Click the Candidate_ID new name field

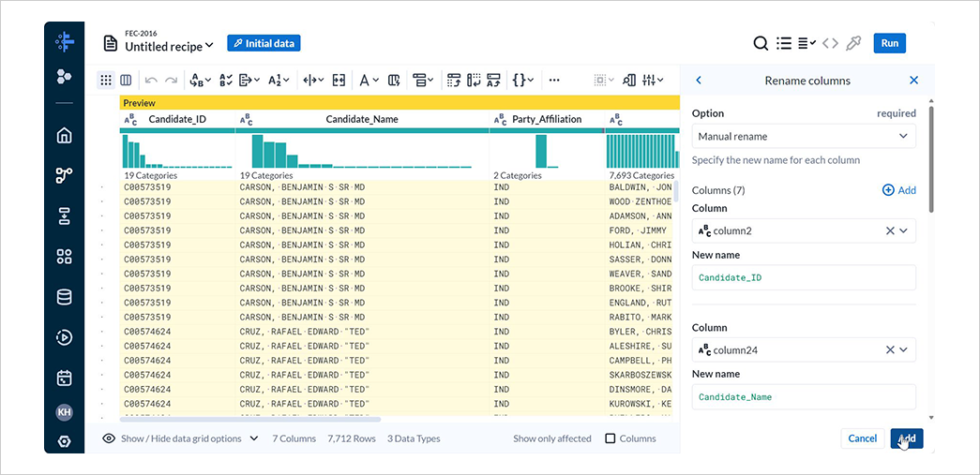(x=804, y=277)
